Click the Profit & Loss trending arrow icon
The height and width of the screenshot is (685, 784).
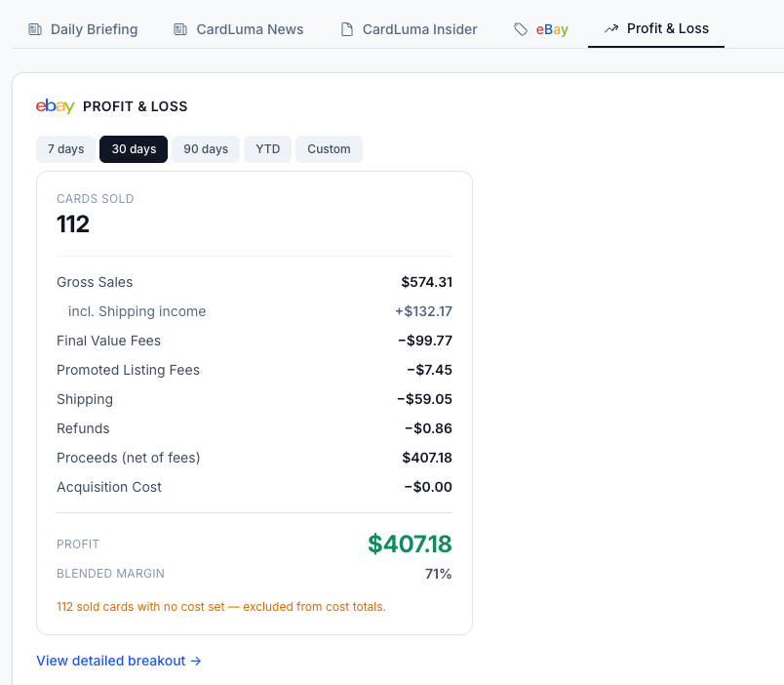click(611, 29)
